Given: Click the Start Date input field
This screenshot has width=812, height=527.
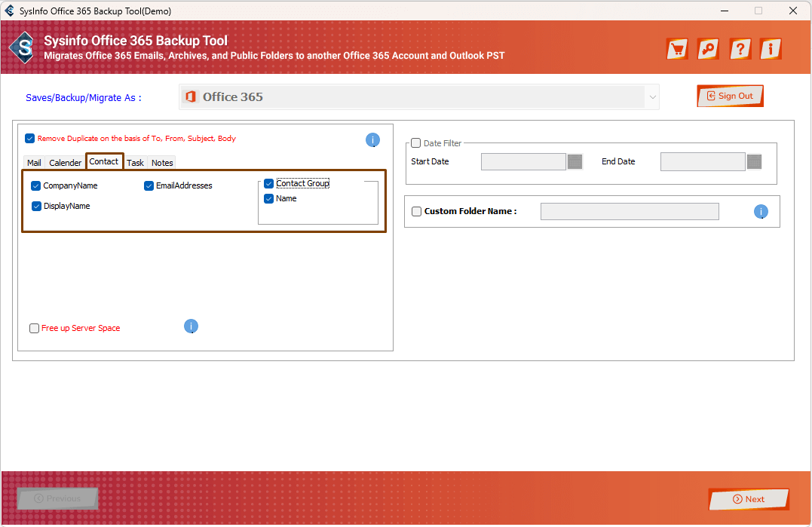Looking at the screenshot, I should [523, 161].
